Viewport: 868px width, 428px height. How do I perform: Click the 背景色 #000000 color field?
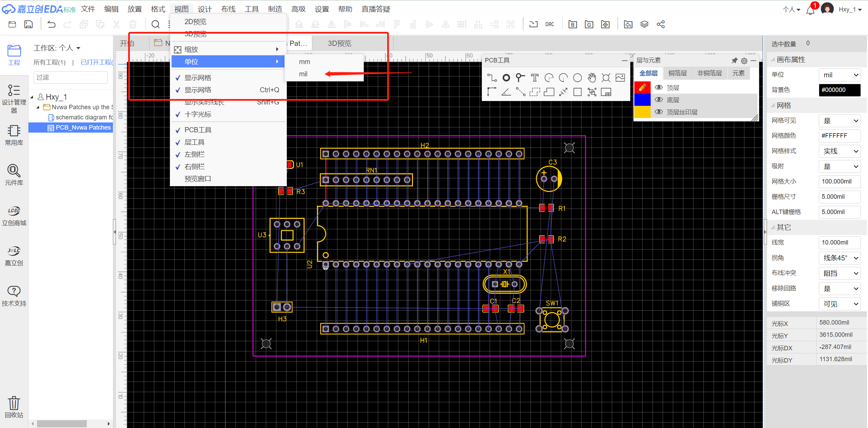tap(840, 90)
